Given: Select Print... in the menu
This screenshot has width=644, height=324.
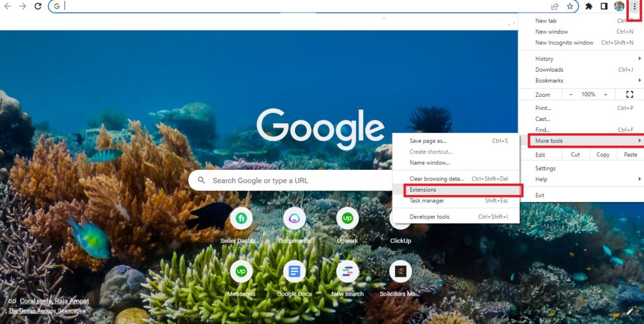Looking at the screenshot, I should [x=580, y=108].
